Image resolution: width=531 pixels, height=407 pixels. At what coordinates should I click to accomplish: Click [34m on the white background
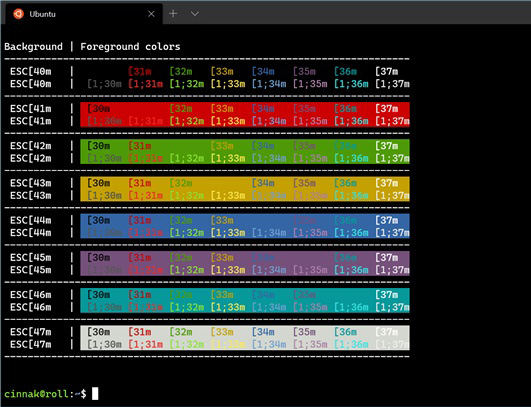click(x=263, y=333)
